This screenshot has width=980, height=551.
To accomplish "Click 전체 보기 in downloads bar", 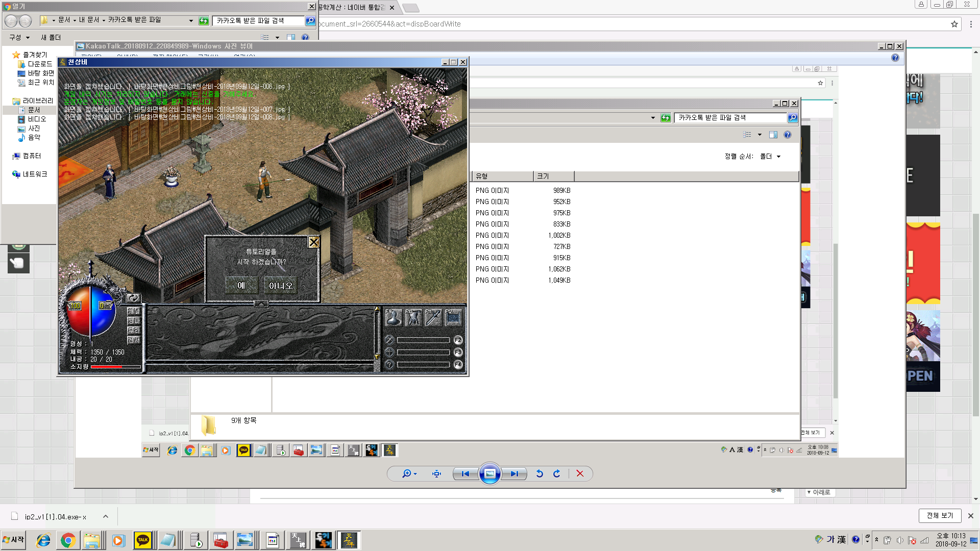I will [x=940, y=515].
